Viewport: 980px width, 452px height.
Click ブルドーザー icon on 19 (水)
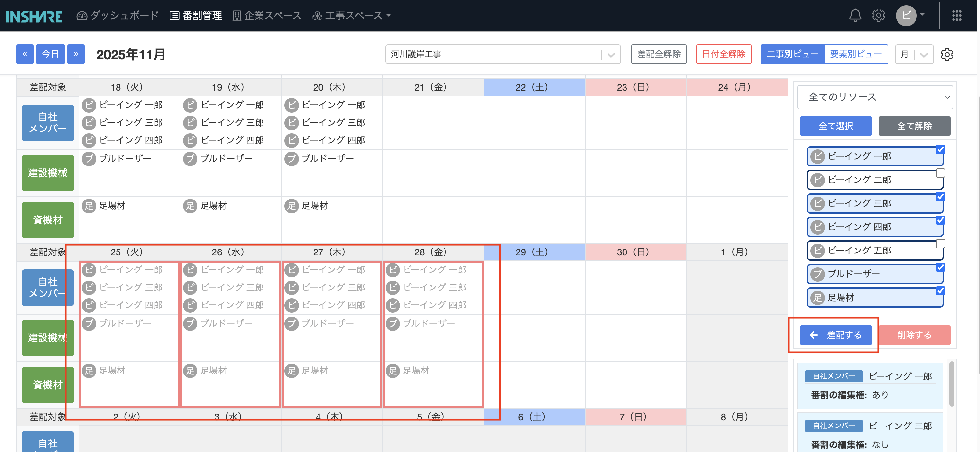[190, 159]
